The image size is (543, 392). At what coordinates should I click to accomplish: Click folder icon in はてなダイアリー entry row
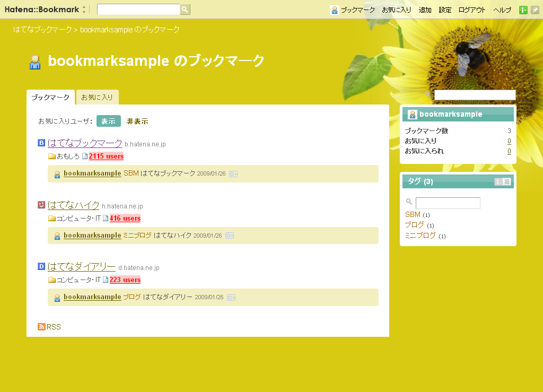point(52,280)
